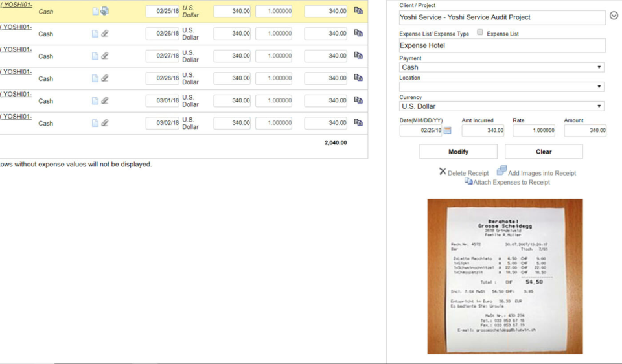Image resolution: width=622 pixels, height=364 pixels.
Task: Click the Add Images into Receipt icon
Action: (x=501, y=170)
